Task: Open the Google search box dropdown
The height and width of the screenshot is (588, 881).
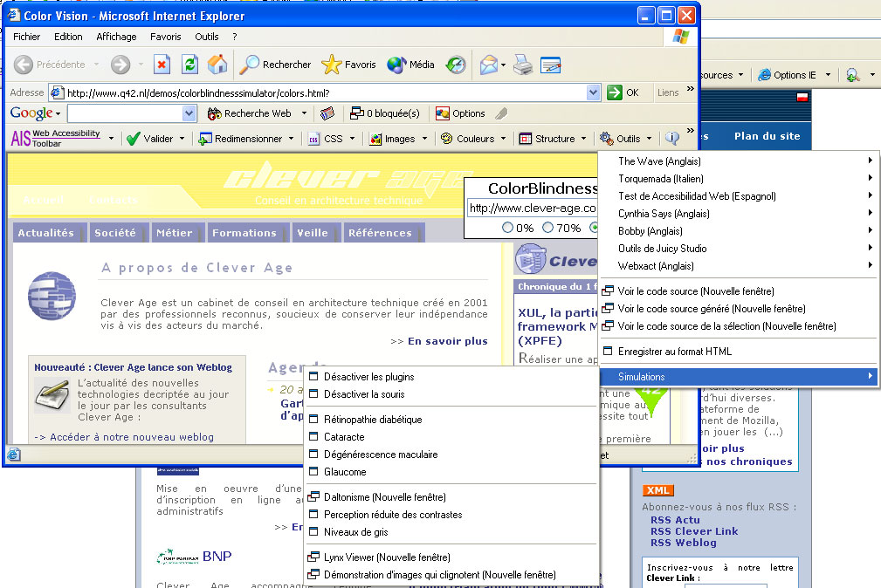Action: [189, 113]
